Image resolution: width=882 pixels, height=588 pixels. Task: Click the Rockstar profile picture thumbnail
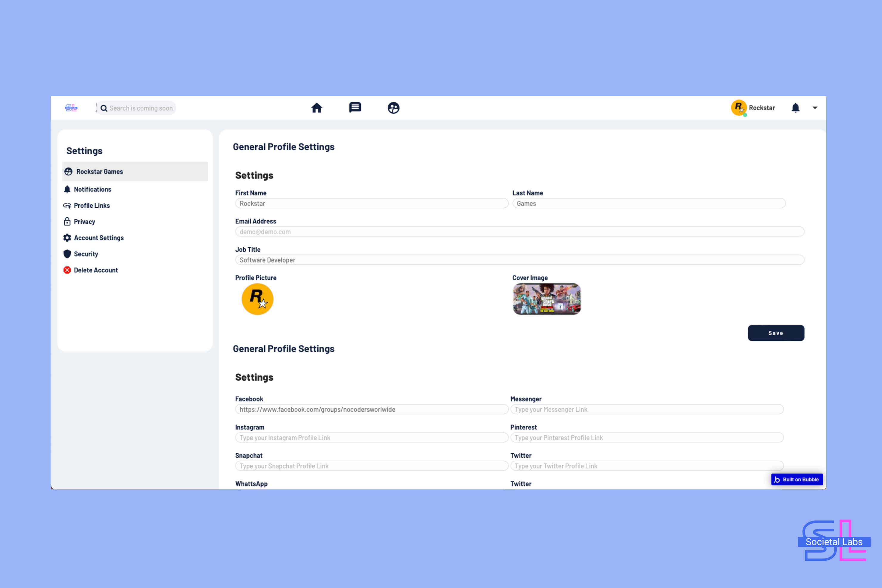click(x=257, y=299)
